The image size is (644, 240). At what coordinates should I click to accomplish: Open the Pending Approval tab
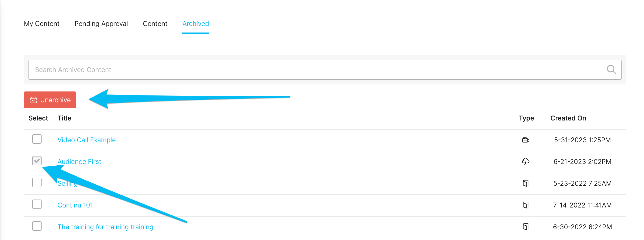pyautogui.click(x=101, y=24)
